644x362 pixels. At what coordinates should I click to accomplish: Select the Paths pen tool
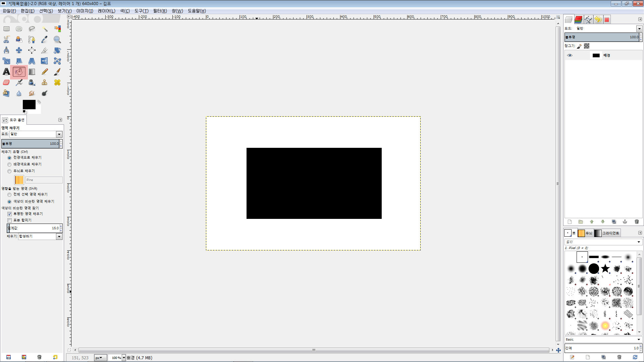32,40
